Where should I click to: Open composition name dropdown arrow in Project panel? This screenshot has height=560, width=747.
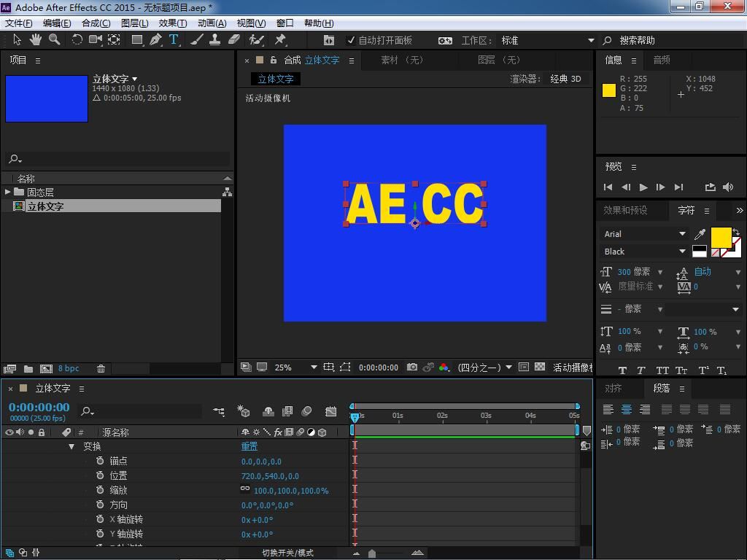(135, 79)
